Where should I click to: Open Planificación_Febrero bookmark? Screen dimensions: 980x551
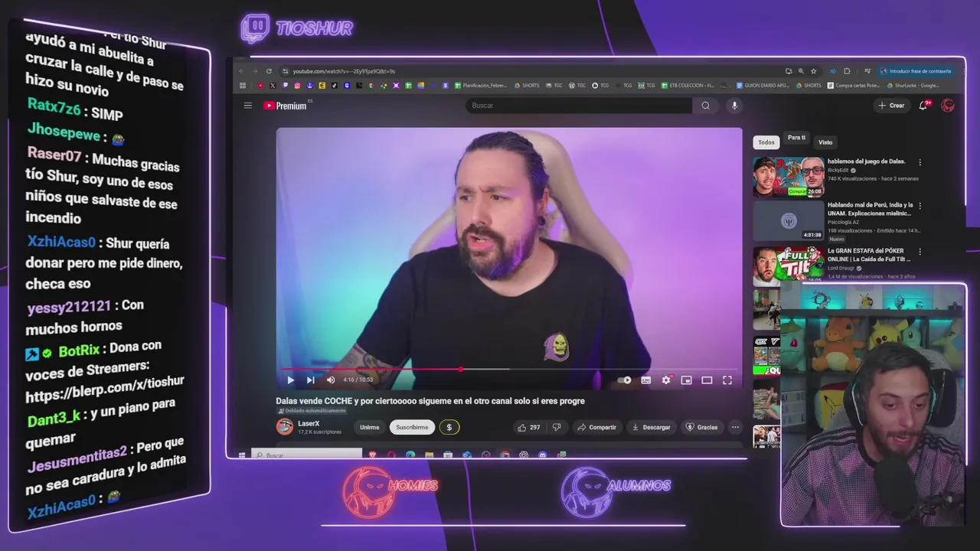point(481,86)
